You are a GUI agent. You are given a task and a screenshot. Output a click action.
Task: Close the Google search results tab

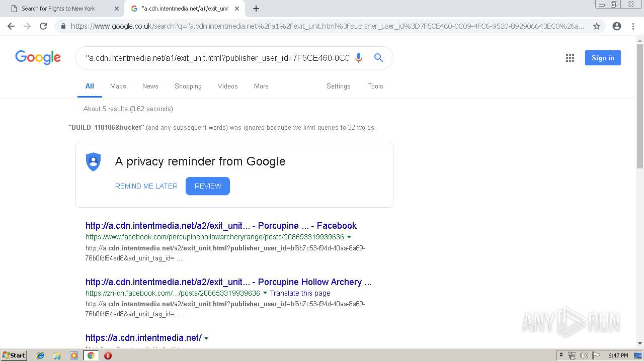[x=237, y=9]
